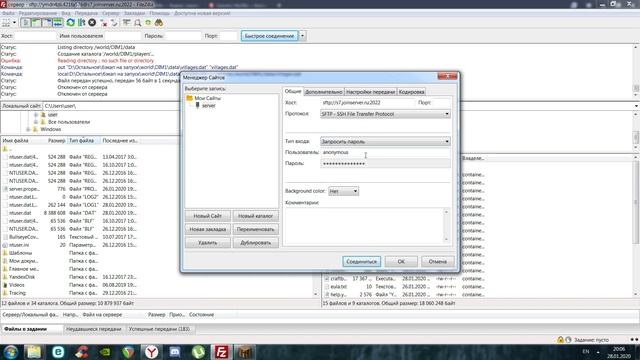Switch to Неудавшиеся передачи queue tab

click(x=94, y=329)
